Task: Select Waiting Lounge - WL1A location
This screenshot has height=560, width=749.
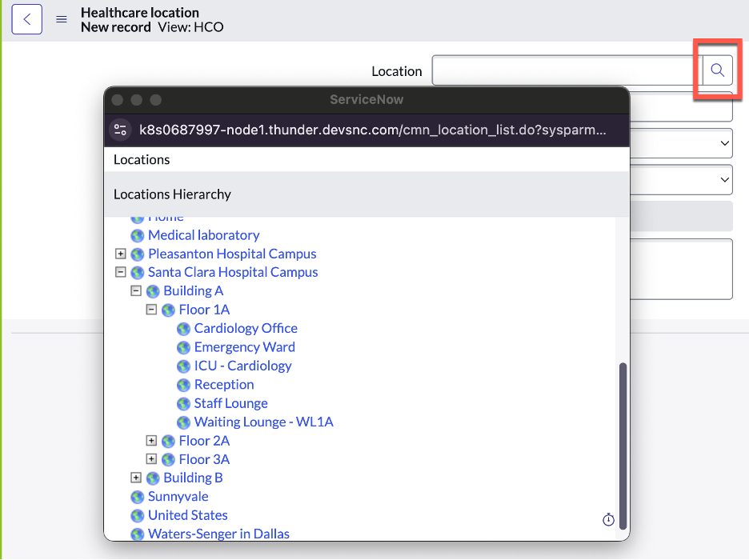Action: pos(264,422)
